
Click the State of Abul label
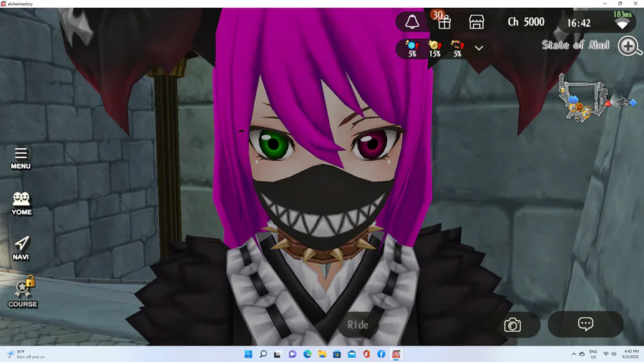[575, 45]
